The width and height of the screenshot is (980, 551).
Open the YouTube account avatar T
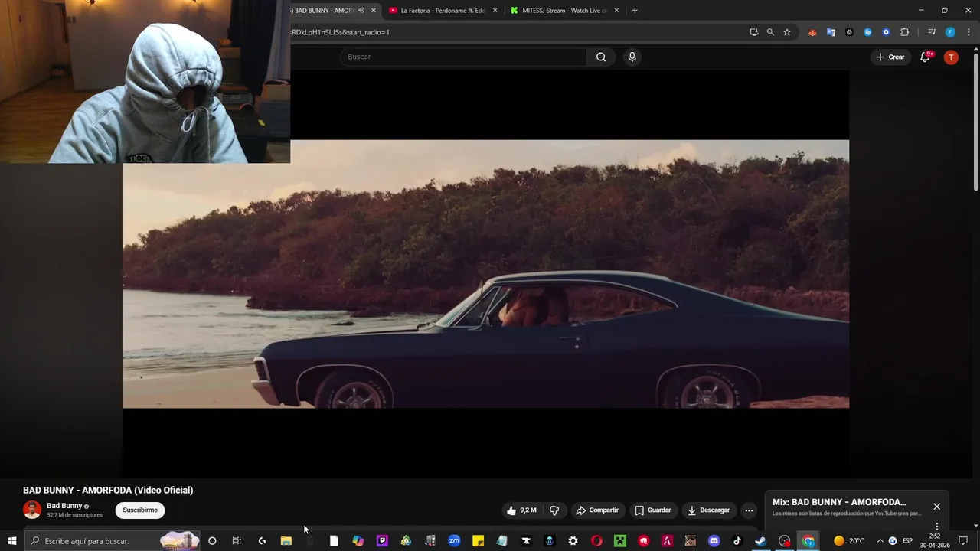pos(951,57)
